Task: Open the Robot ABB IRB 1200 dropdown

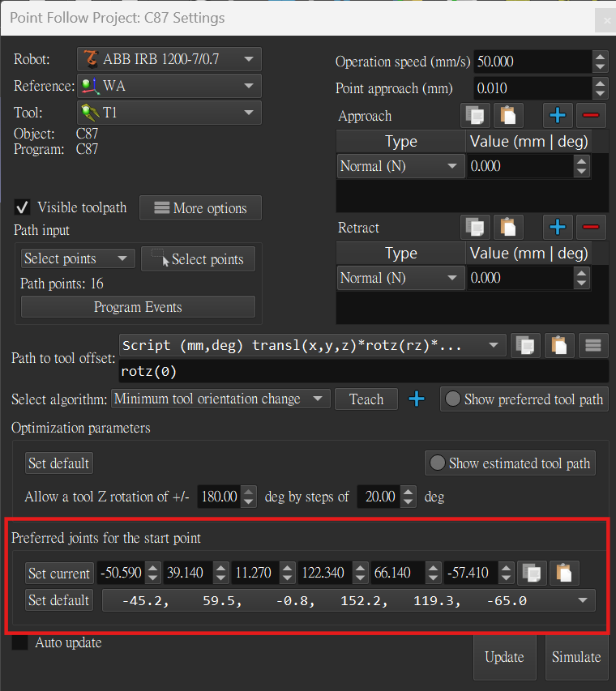Action: 169,59
